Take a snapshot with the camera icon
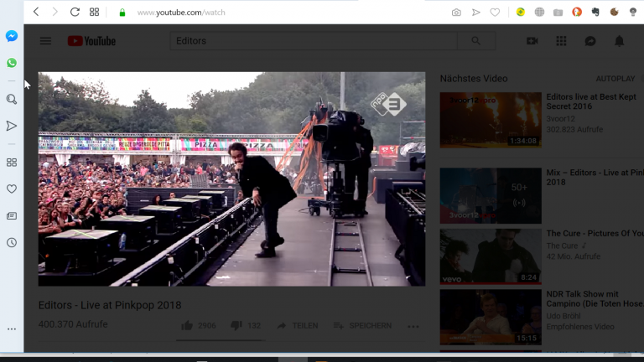 (x=456, y=13)
